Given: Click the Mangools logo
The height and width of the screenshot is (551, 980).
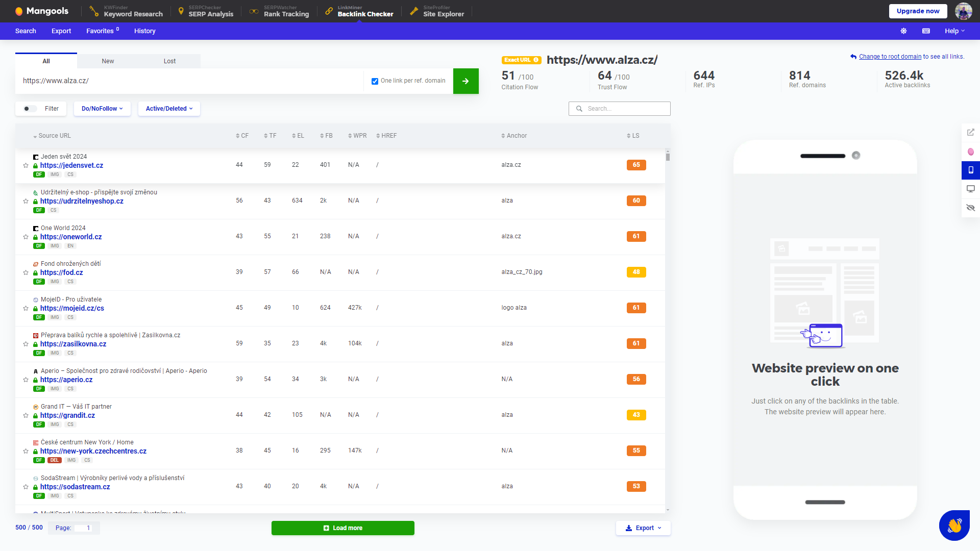Looking at the screenshot, I should [x=41, y=11].
